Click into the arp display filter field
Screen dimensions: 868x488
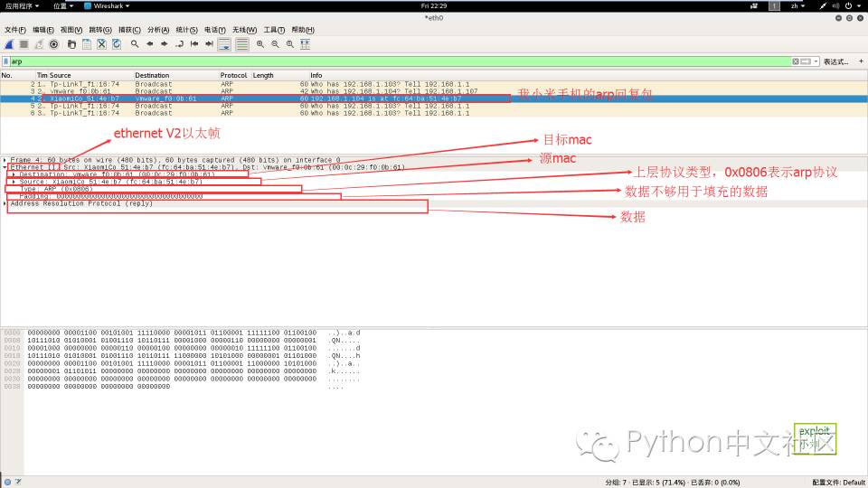[x=399, y=61]
